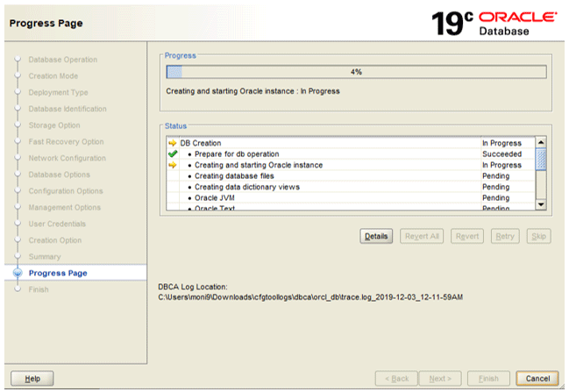Image resolution: width=569 pixels, height=392 pixels.
Task: Click the Oracle Database 19c logo
Action: [494, 24]
